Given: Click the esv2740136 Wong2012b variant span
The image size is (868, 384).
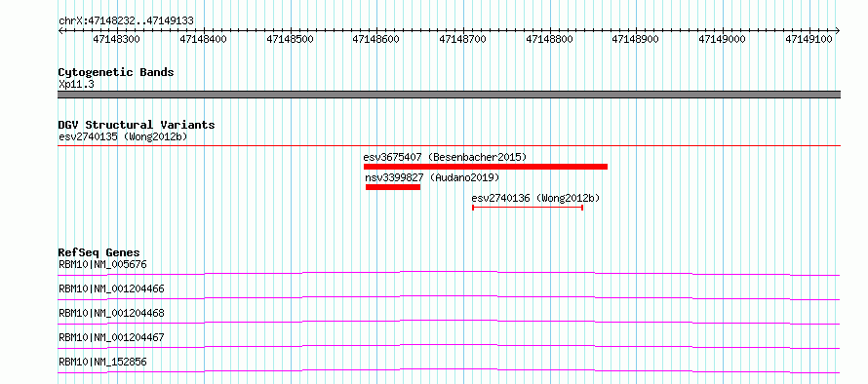Looking at the screenshot, I should click(528, 208).
